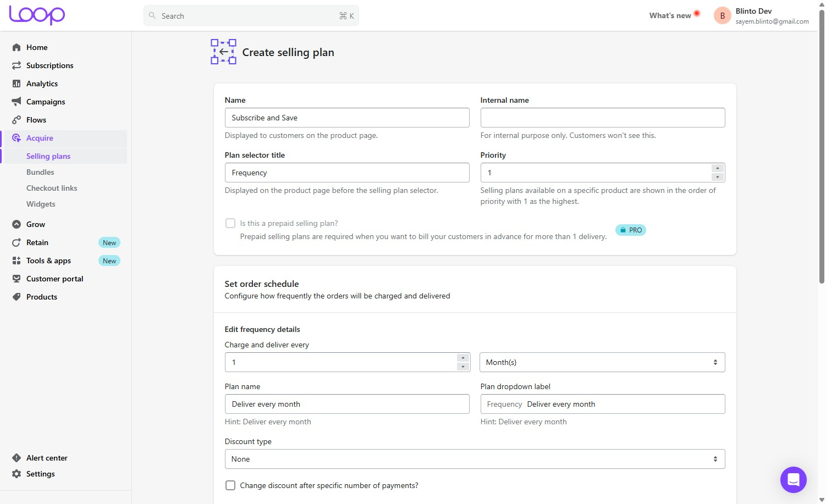
Task: Click the Retain refresh icon
Action: point(16,242)
